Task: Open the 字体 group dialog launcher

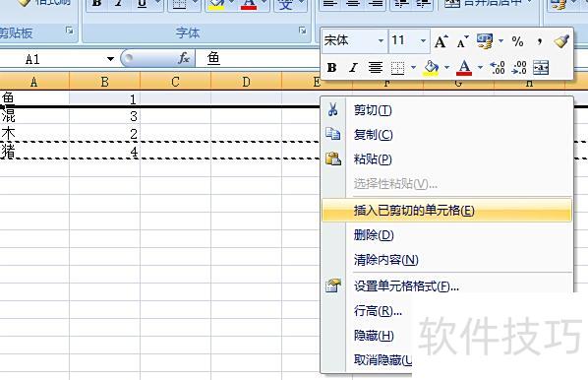Action: (303, 31)
